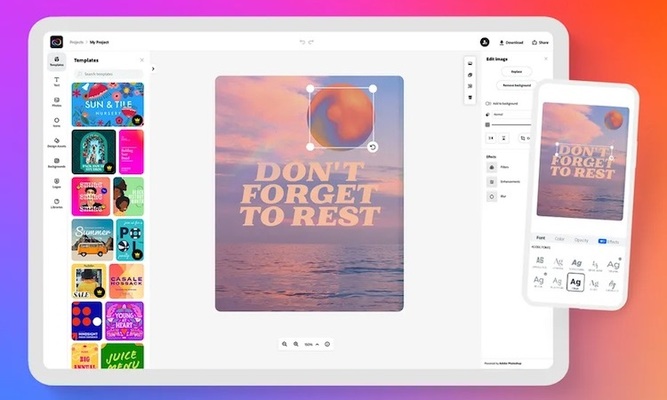Choose the italic Ag font in the top row on phone
This screenshot has height=400, width=667.
tap(576, 264)
